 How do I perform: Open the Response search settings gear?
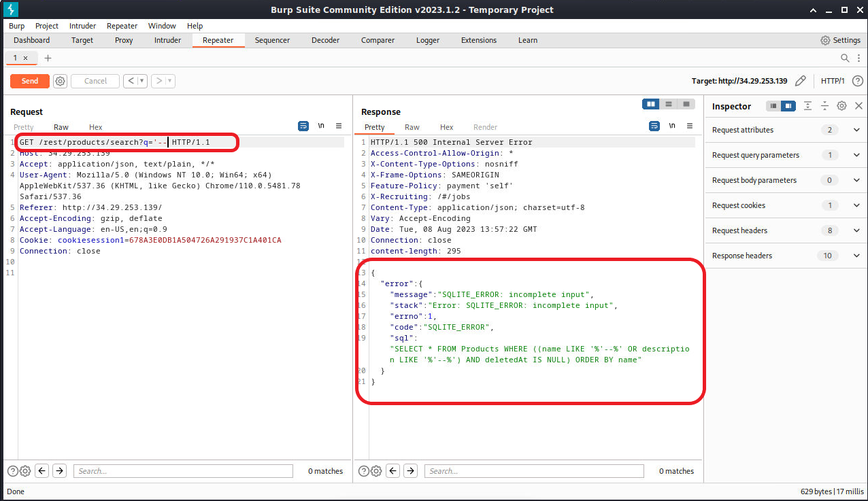coord(376,471)
